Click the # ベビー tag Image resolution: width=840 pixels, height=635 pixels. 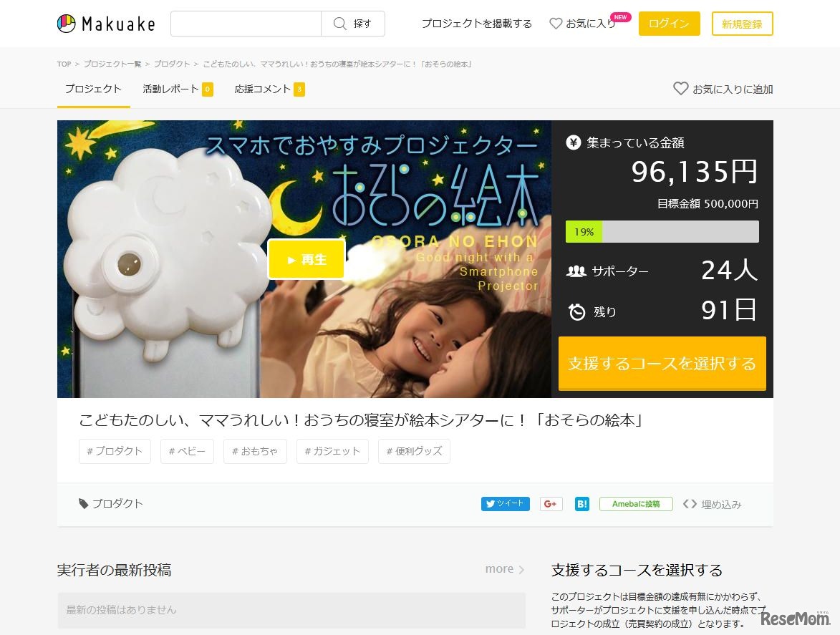[187, 451]
